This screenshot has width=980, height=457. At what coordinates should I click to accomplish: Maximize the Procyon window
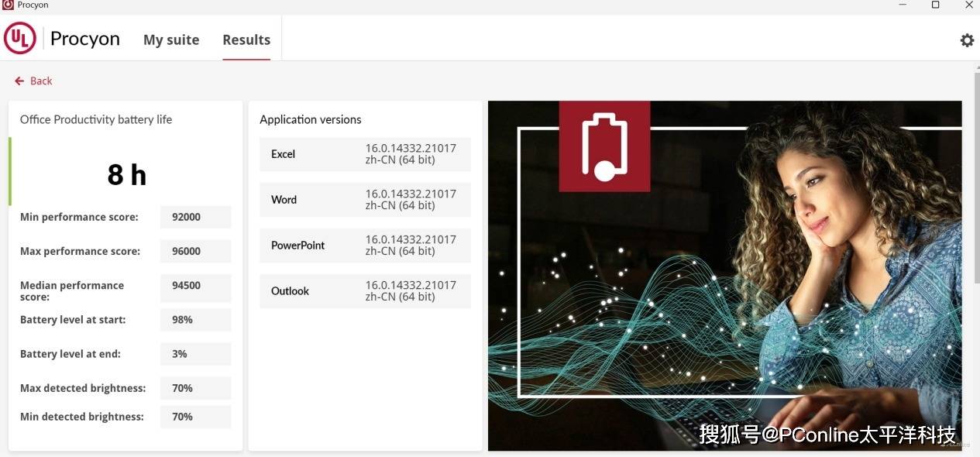coord(935,5)
